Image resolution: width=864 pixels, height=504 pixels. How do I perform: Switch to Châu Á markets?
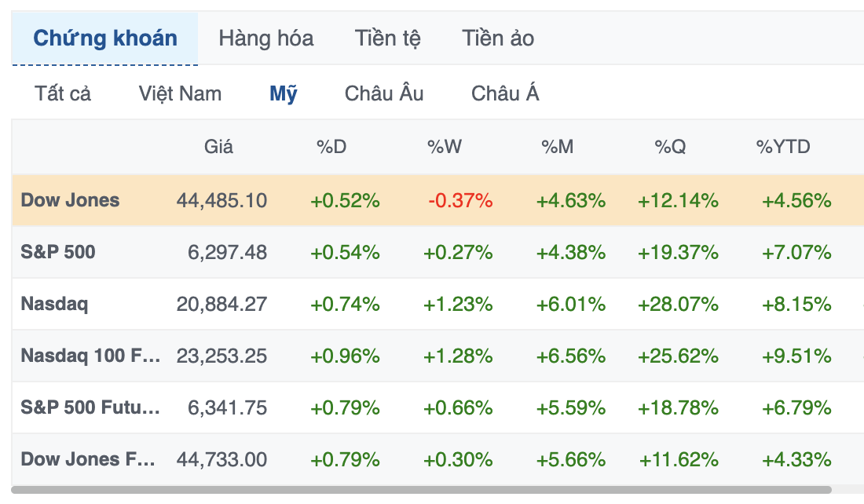(x=505, y=93)
